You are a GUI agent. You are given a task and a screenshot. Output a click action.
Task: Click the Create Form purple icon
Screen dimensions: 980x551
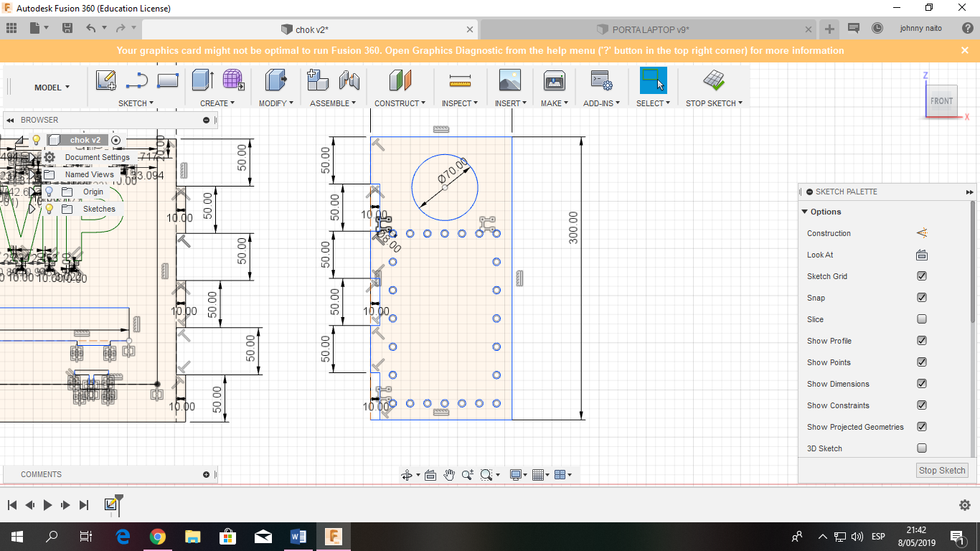[233, 80]
